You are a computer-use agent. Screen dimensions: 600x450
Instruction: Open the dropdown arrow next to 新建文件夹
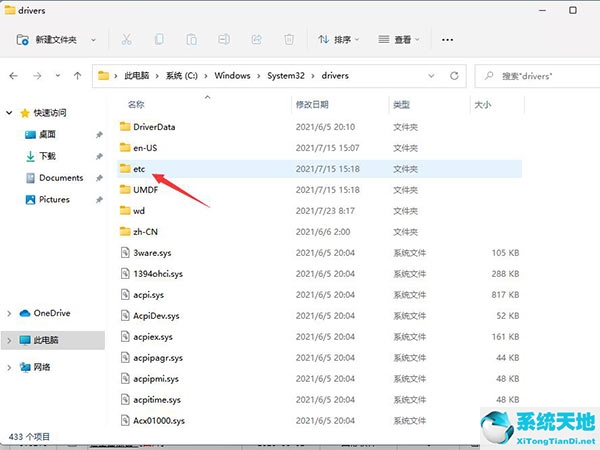[x=93, y=40]
